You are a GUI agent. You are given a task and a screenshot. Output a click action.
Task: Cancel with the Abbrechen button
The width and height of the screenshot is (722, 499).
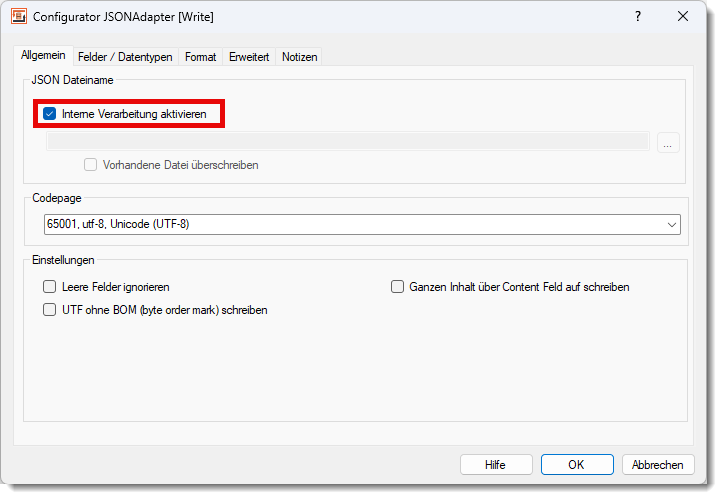click(658, 465)
